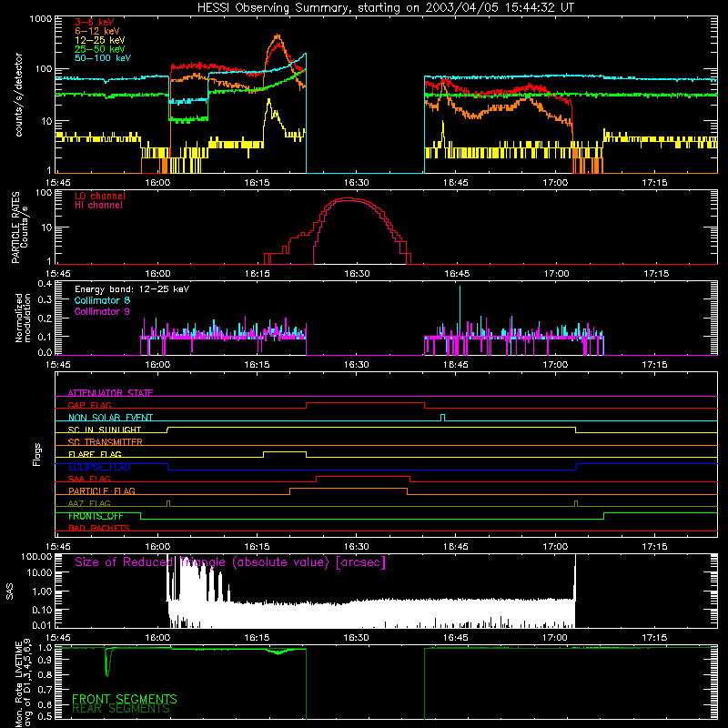Click the 0.9 tick value on livetime axis
This screenshot has width=728, height=728.
click(x=45, y=661)
